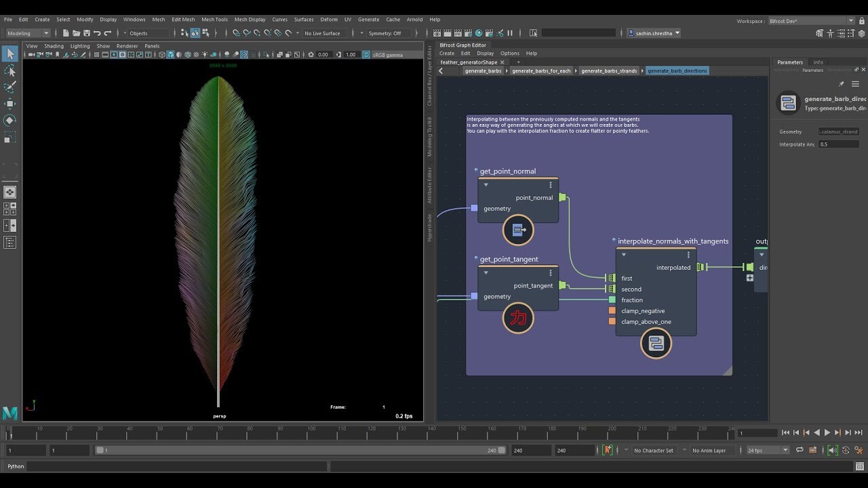This screenshot has width=868, height=488.
Task: Click the isolate select icon in panel toolbar
Action: point(265,55)
